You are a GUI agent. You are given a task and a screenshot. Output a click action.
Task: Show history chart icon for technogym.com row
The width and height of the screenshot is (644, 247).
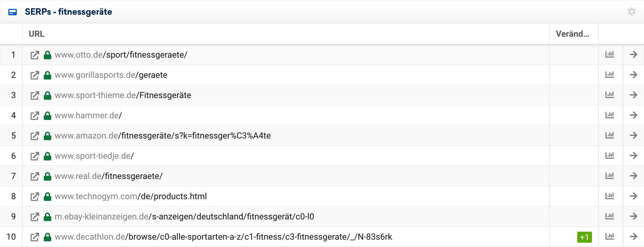point(610,196)
